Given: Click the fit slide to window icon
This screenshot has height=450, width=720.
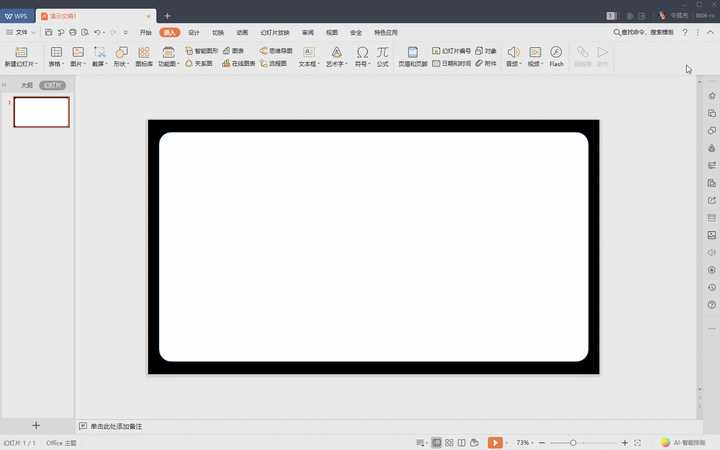Looking at the screenshot, I should tap(637, 443).
